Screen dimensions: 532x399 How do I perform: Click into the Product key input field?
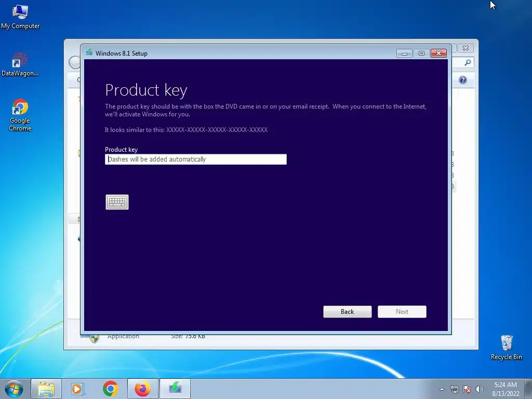[196, 159]
